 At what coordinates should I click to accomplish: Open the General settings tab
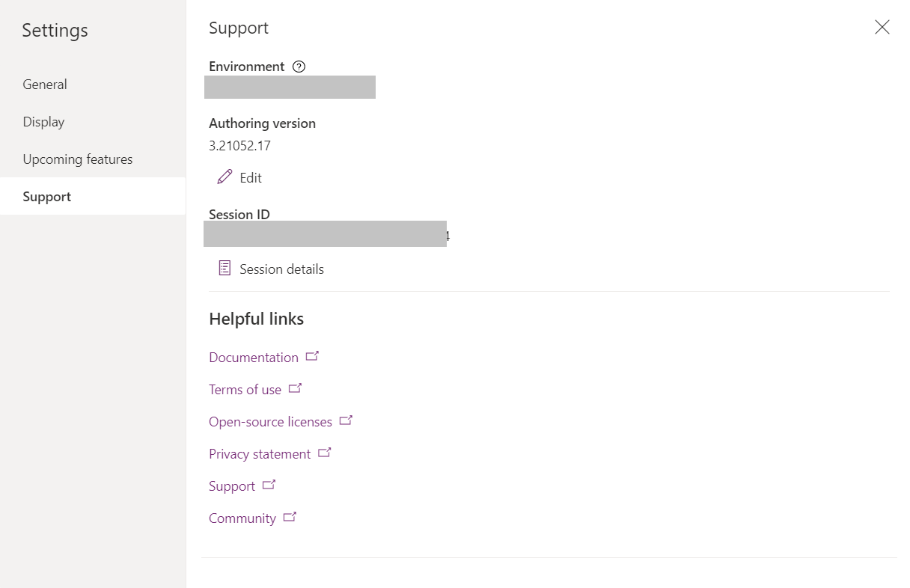45,85
